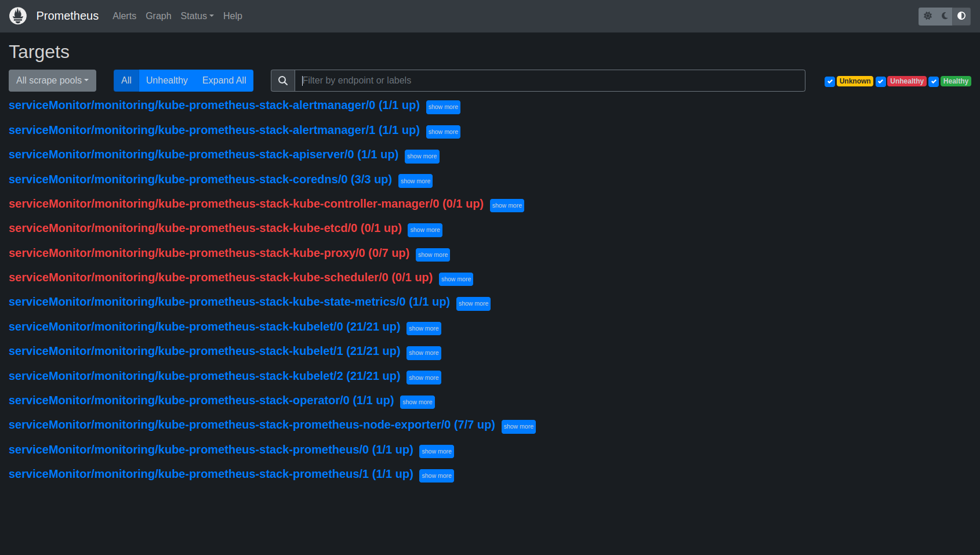Click the Prometheus flame logo
This screenshot has height=555, width=980.
[x=18, y=16]
